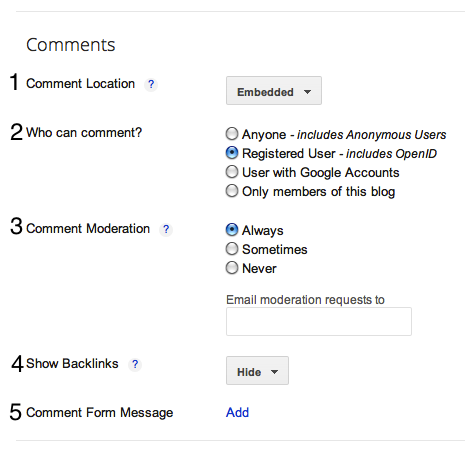
Task: Focus the Email moderation requests field
Action: (x=319, y=322)
